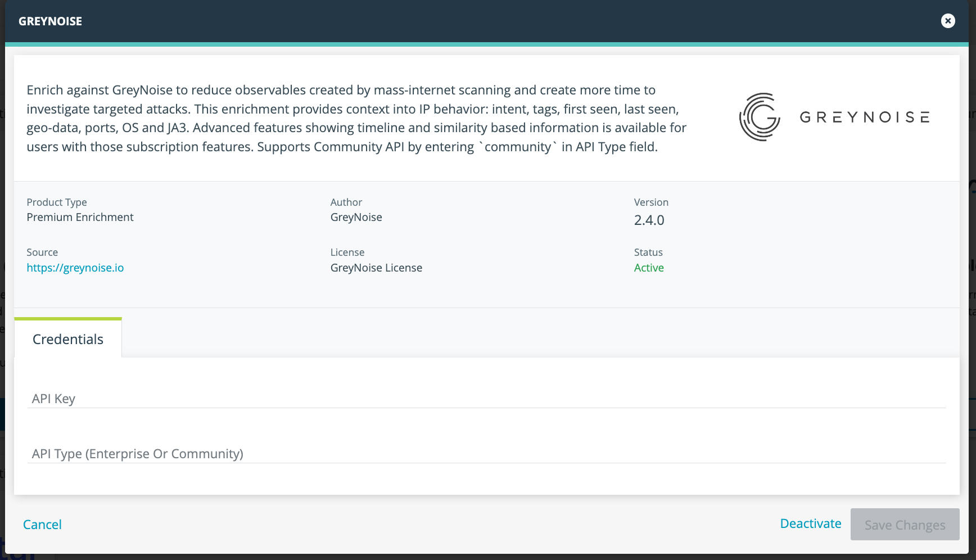Click the GreyNoise logo image

coord(834,117)
